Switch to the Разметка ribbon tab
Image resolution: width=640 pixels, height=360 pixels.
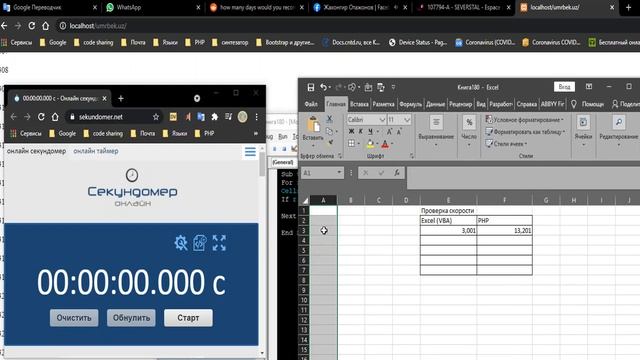tap(384, 104)
